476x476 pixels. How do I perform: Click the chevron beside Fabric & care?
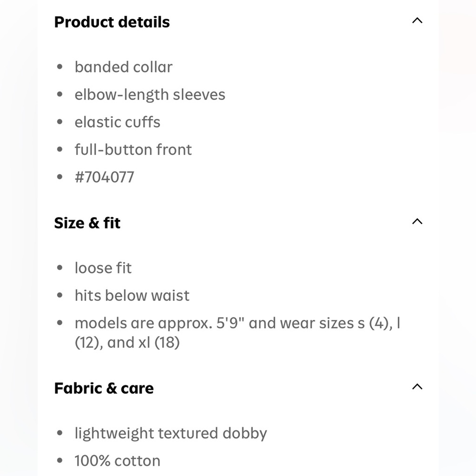417,387
